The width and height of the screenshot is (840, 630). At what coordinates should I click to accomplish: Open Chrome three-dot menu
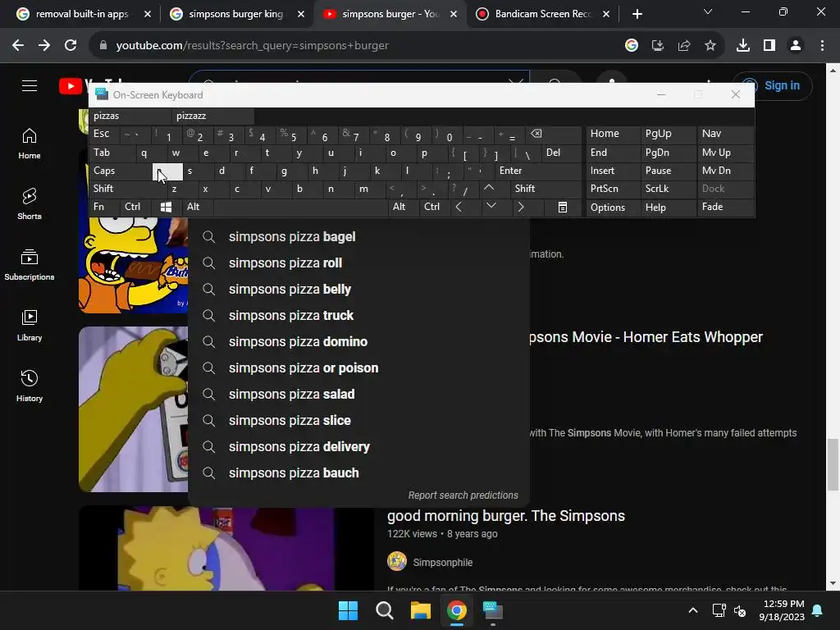[x=822, y=46]
